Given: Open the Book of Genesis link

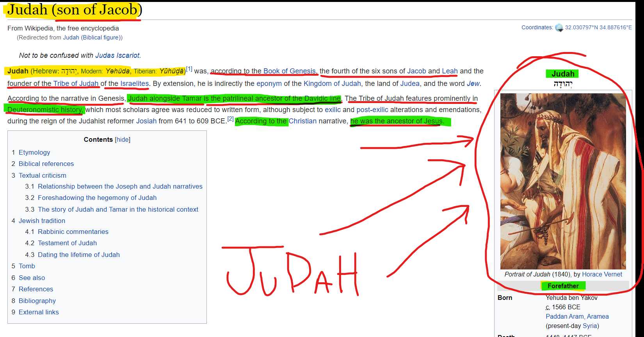Looking at the screenshot, I should click(x=289, y=71).
